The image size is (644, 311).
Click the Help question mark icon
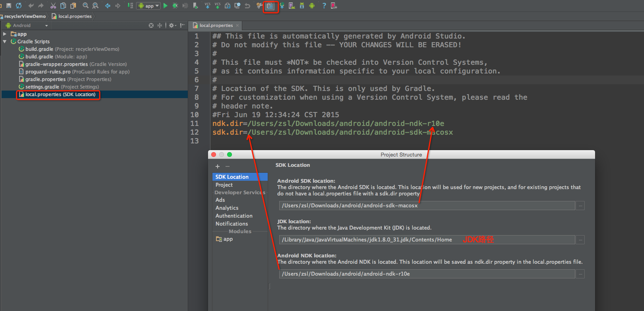tap(324, 6)
